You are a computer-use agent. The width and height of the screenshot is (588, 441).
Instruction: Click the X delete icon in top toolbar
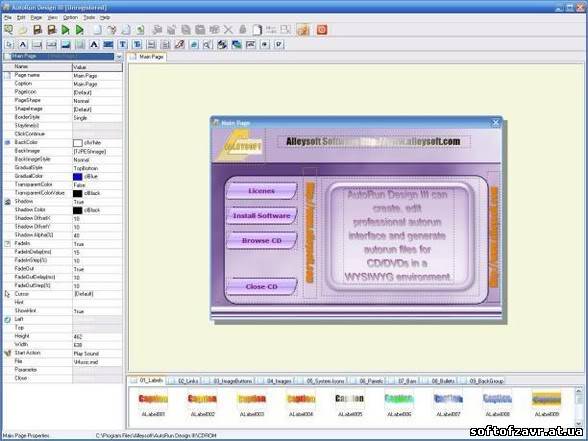click(228, 30)
